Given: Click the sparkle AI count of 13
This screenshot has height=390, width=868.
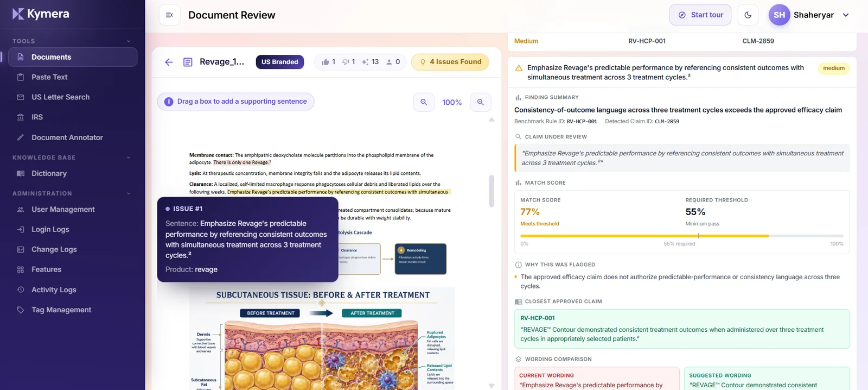Looking at the screenshot, I should tap(370, 62).
